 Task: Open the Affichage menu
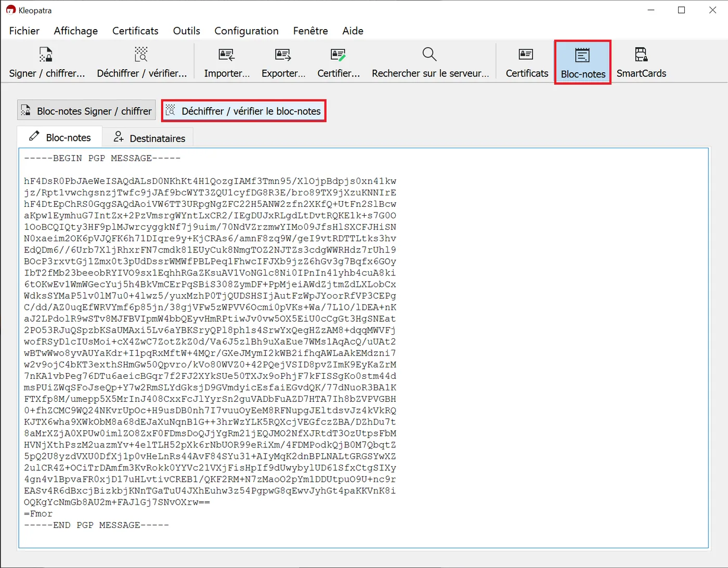click(x=76, y=31)
